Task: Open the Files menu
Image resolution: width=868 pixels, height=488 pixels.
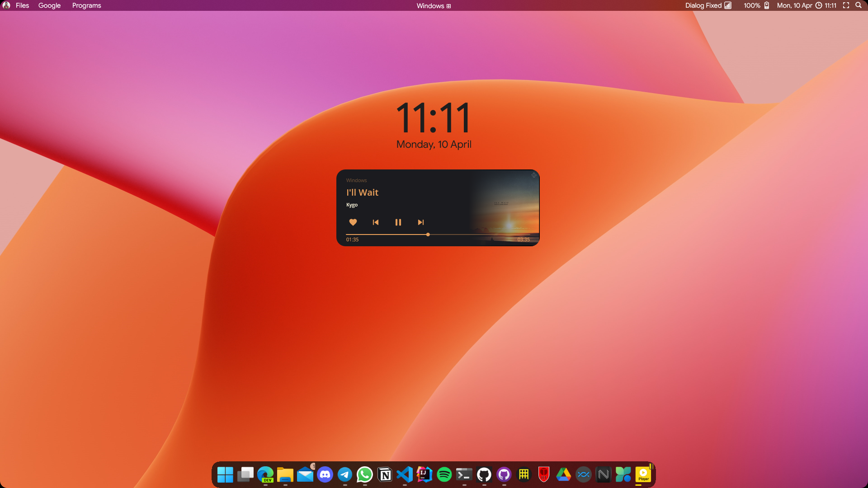Action: tap(22, 5)
